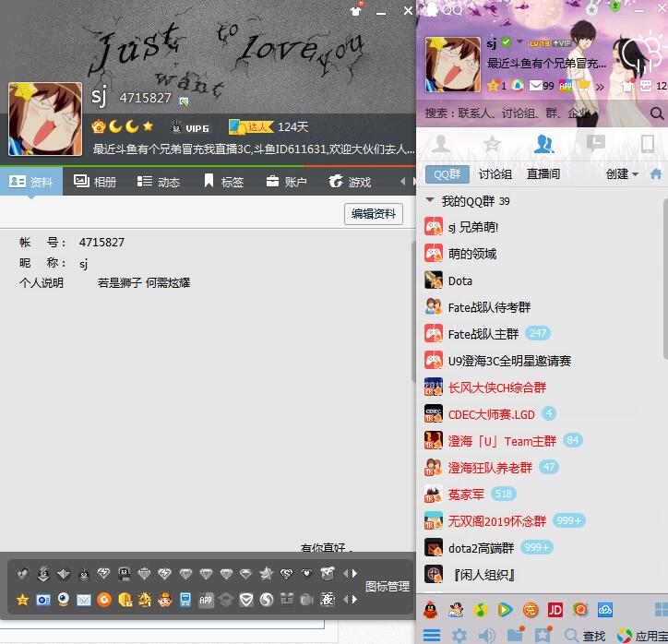Select the 资料 tab

31,182
